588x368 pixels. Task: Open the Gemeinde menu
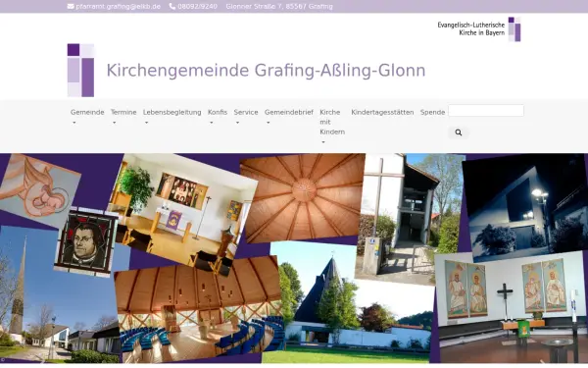[87, 112]
